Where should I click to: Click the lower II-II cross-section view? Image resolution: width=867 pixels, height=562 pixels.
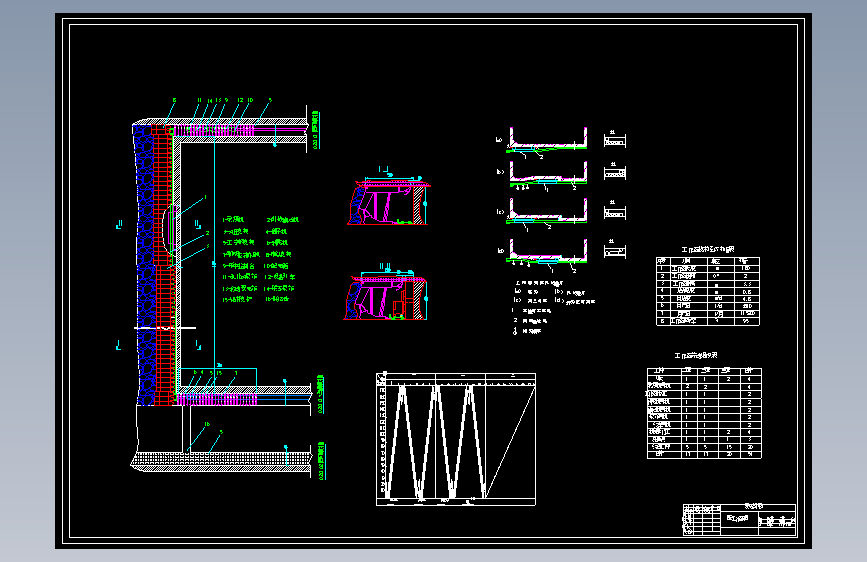coord(387,292)
